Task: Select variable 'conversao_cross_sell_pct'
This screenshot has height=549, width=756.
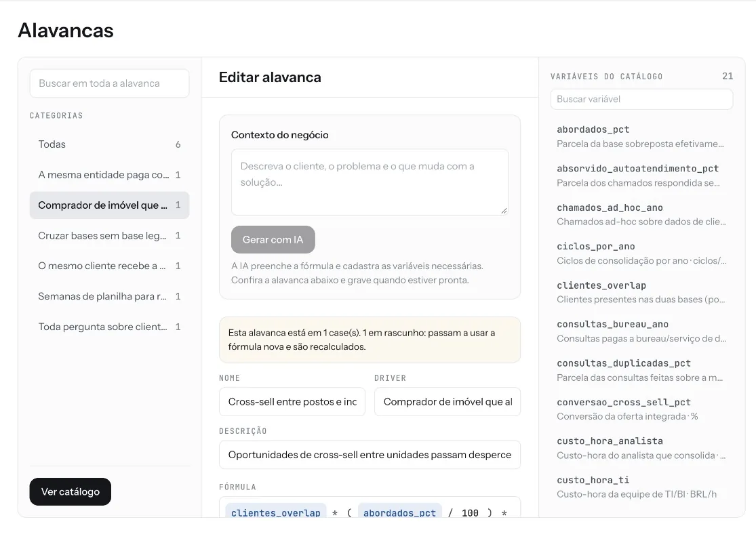Action: pyautogui.click(x=641, y=409)
